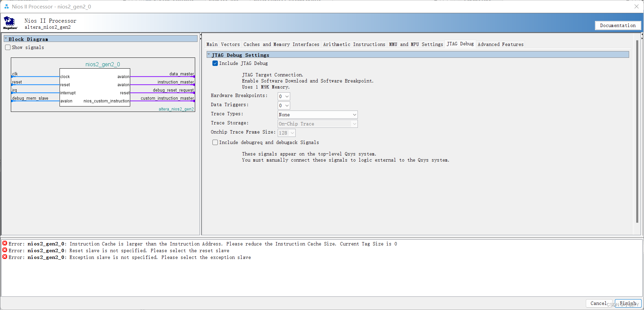
Task: Open Hardware Breakpoints dropdown
Action: (284, 96)
